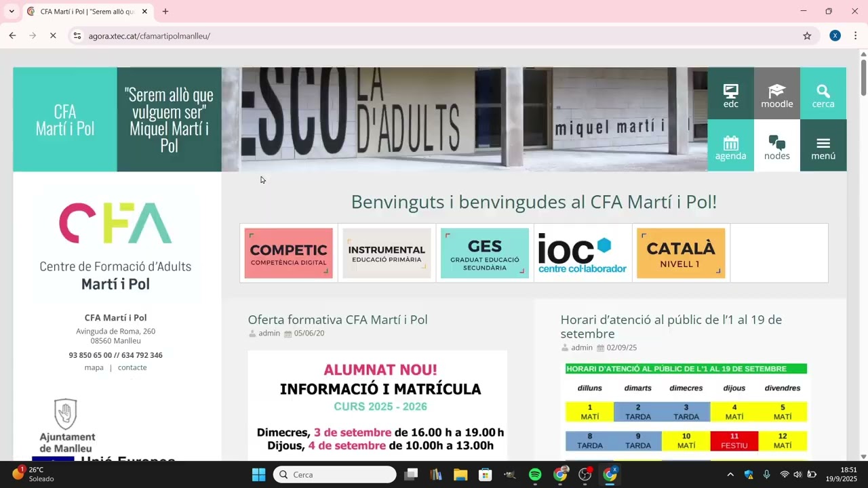View site information icon in address bar
This screenshot has height=488, width=868.
point(77,36)
